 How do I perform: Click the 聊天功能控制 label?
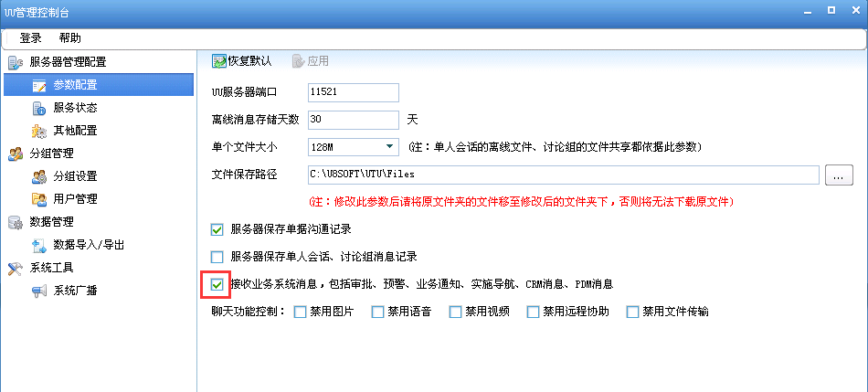point(249,313)
